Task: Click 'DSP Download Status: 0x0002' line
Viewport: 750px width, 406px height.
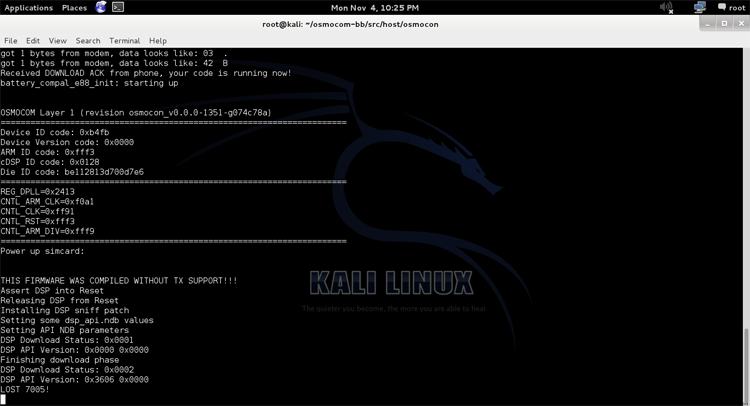Action: [x=67, y=370]
